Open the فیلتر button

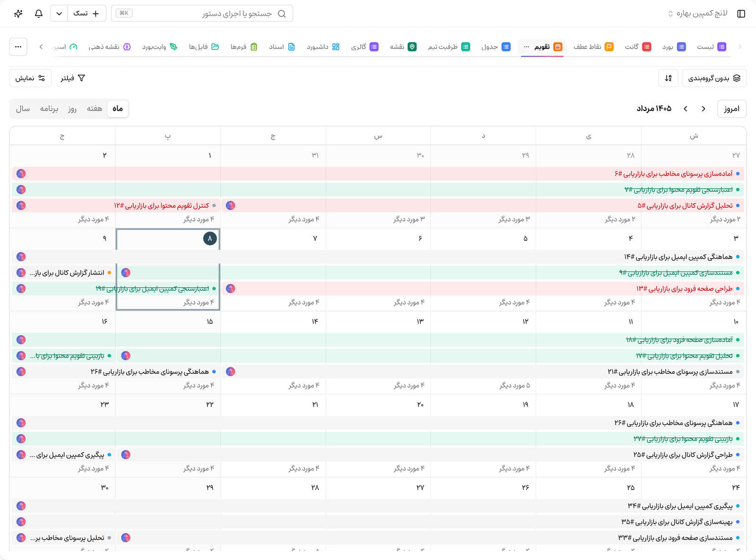click(73, 78)
